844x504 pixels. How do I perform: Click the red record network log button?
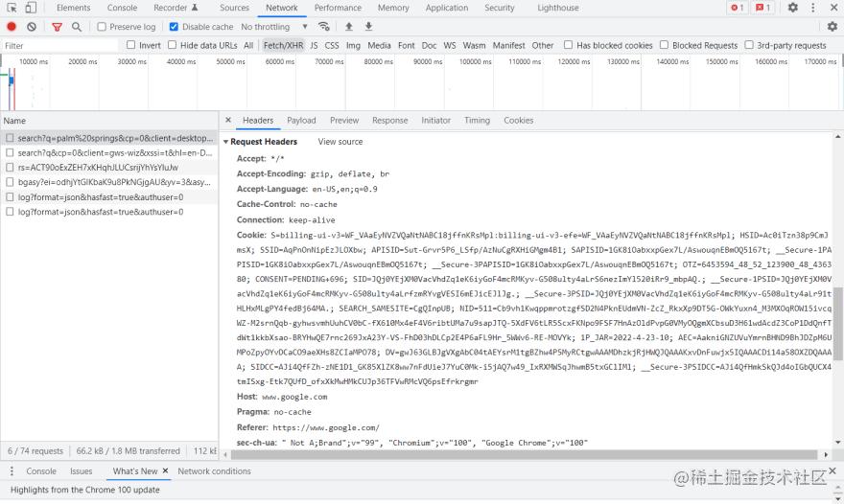[x=12, y=27]
